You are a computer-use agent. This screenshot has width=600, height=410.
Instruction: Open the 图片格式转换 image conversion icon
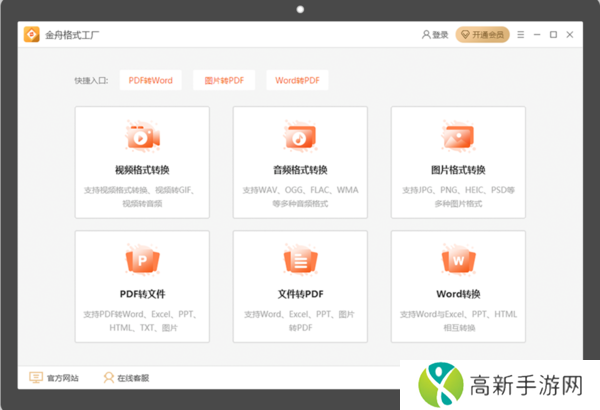pos(458,136)
